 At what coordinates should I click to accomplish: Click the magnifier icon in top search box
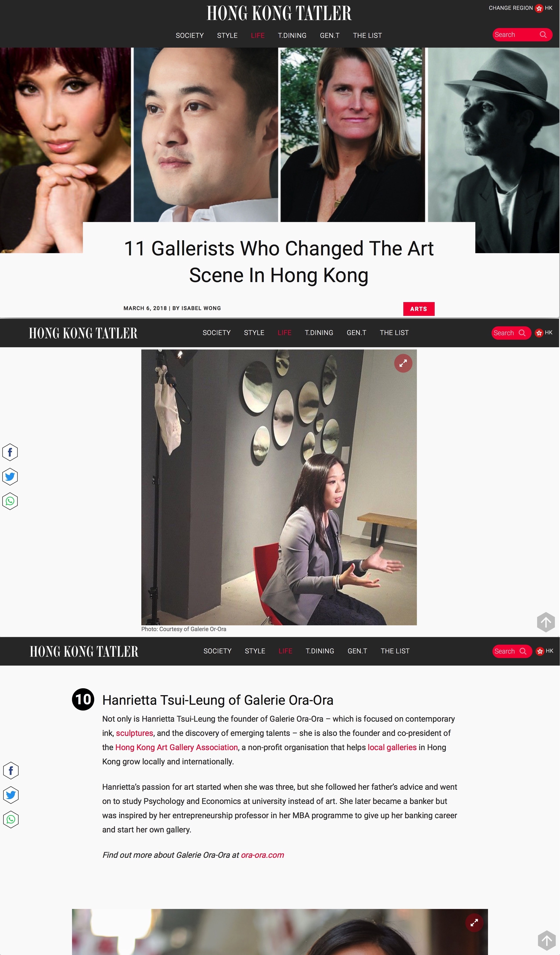pos(543,35)
